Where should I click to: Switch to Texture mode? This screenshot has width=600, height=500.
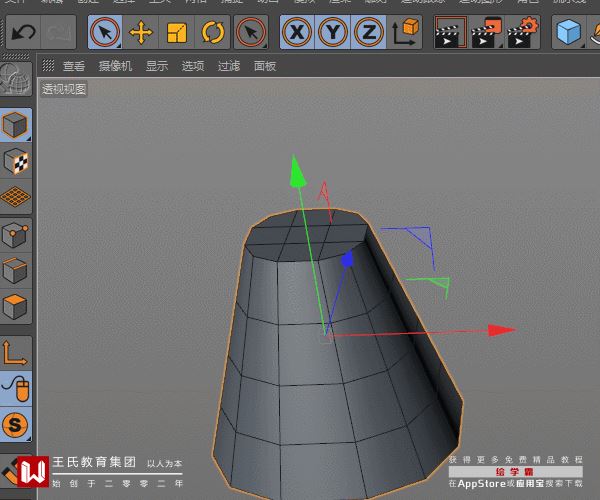click(x=16, y=161)
